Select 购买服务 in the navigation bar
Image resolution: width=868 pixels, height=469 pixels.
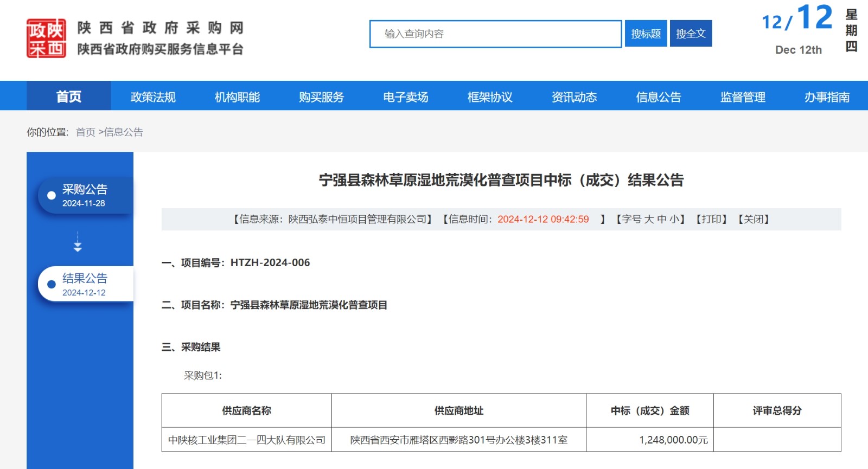pyautogui.click(x=321, y=97)
